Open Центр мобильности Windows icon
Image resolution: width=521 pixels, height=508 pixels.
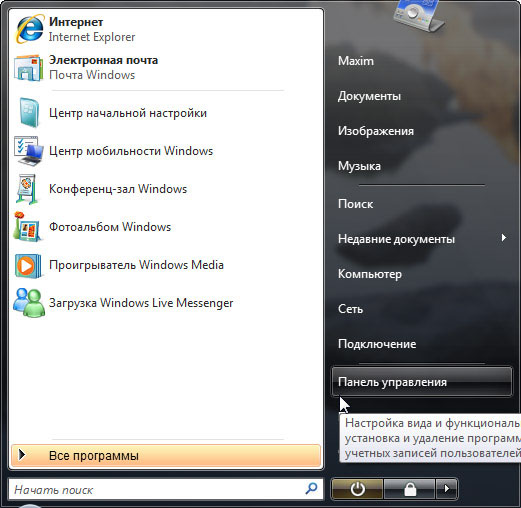tap(29, 151)
